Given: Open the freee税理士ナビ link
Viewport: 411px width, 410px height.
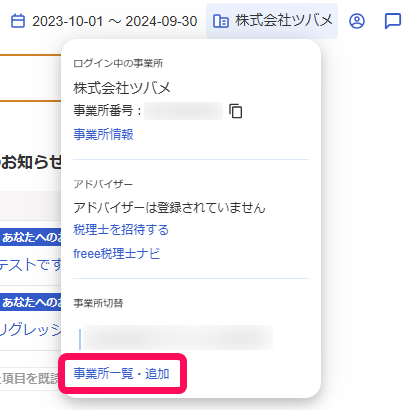Looking at the screenshot, I should pos(117,254).
